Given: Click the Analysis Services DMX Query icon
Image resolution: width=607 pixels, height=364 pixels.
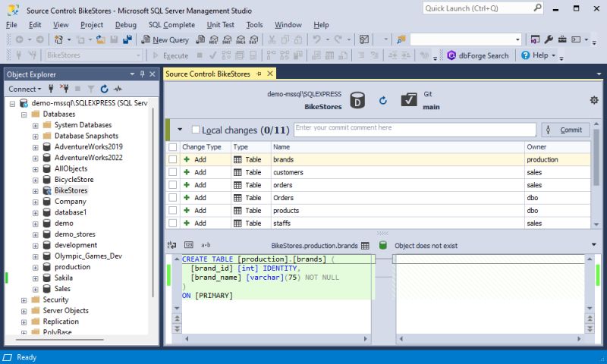Looking at the screenshot, I should click(x=227, y=39).
